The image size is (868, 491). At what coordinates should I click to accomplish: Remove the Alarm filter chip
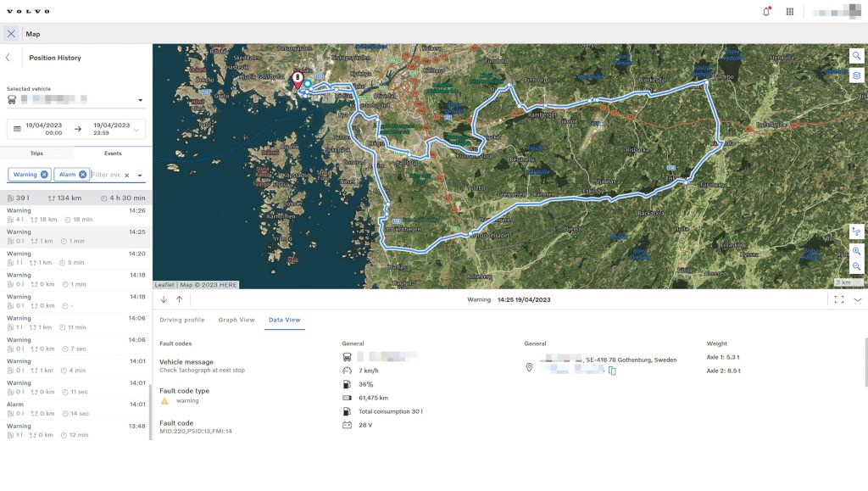(x=82, y=175)
